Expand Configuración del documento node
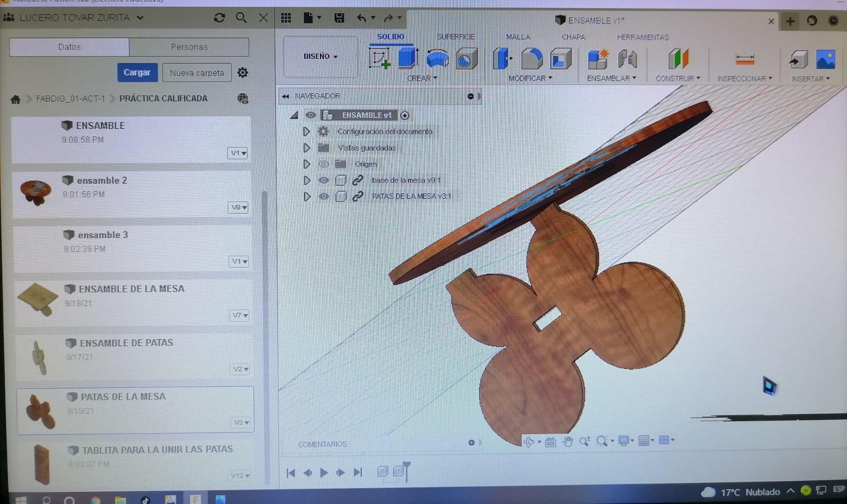Image resolution: width=847 pixels, height=504 pixels. click(306, 131)
